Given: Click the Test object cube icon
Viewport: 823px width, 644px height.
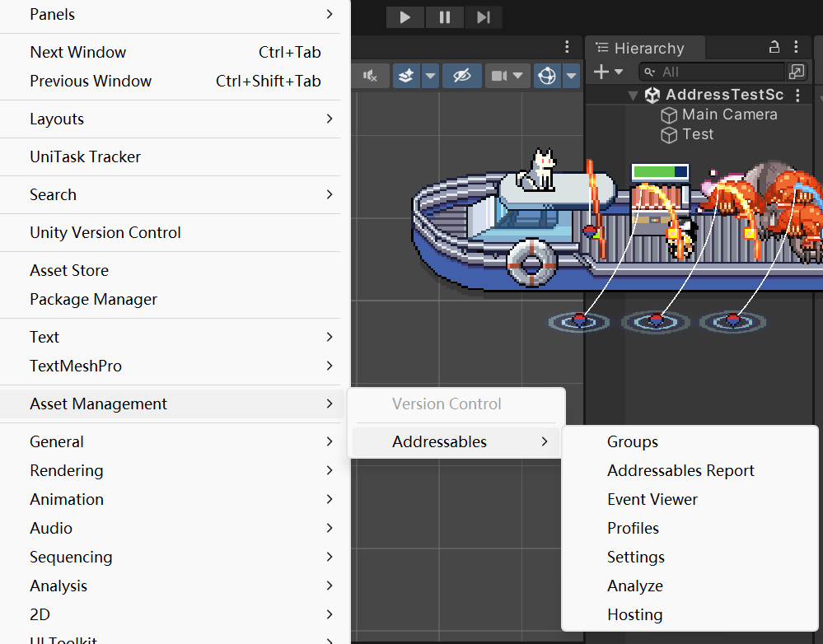Looking at the screenshot, I should pyautogui.click(x=669, y=135).
